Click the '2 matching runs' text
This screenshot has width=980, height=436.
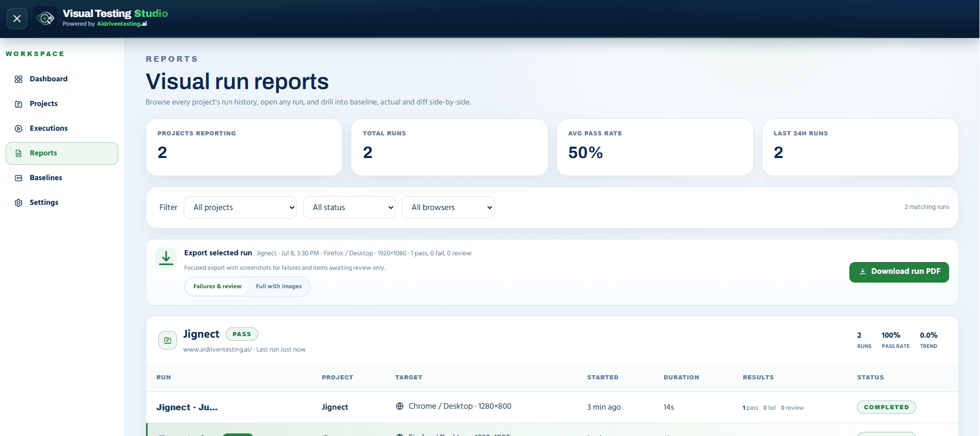click(x=927, y=207)
